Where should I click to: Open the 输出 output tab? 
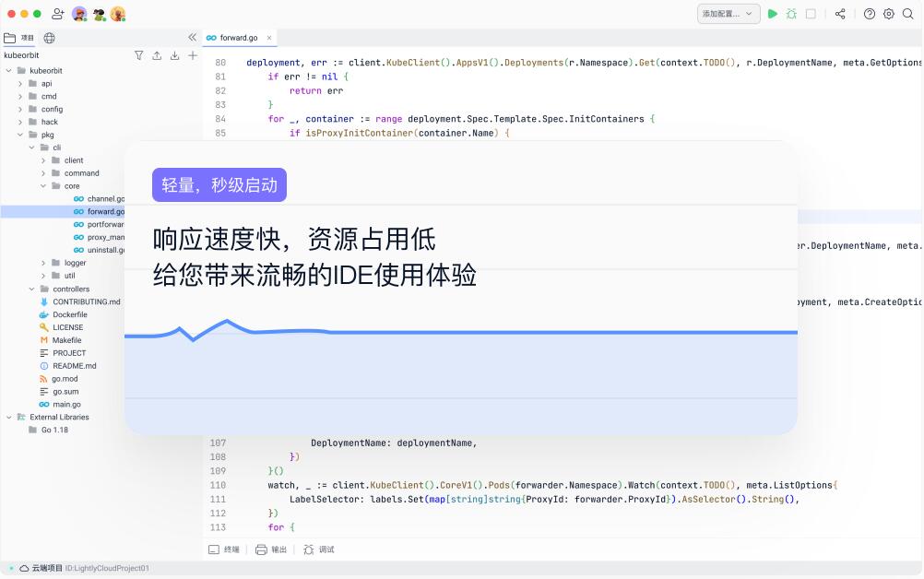[x=271, y=549]
